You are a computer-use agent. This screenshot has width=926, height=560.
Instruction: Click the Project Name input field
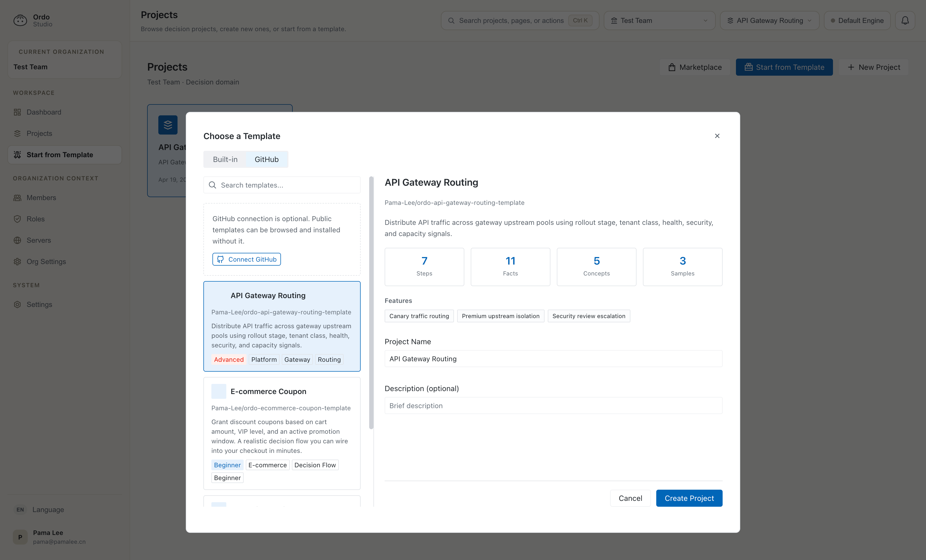point(553,359)
